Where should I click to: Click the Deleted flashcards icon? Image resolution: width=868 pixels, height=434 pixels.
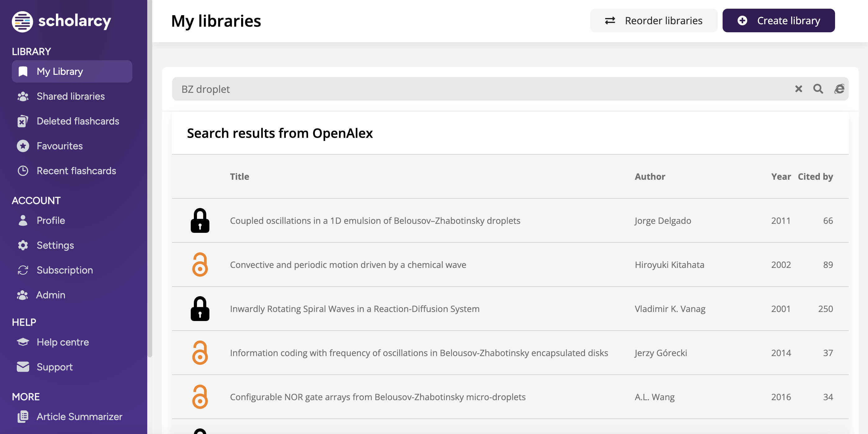(23, 121)
